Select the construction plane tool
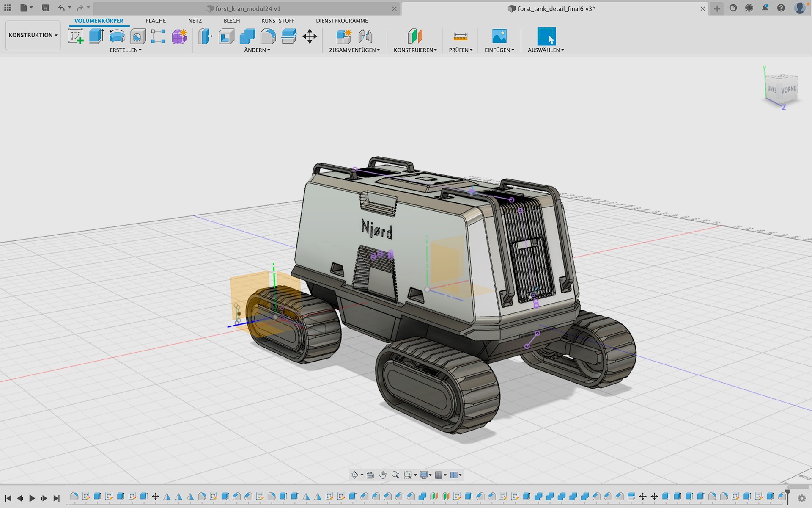The width and height of the screenshot is (812, 508). pos(415,36)
